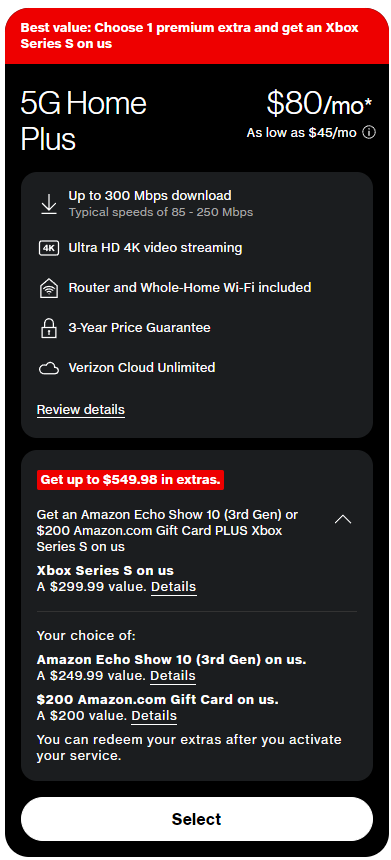Click the Get up to $549.98 badge
This screenshot has height=860, width=391.
(x=131, y=480)
